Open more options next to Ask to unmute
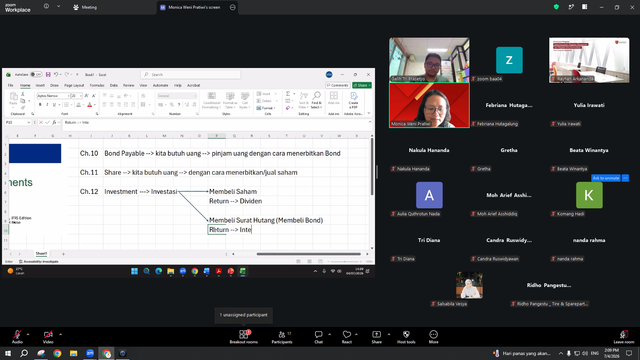Screen dimensions: 640x360 coord(625,178)
